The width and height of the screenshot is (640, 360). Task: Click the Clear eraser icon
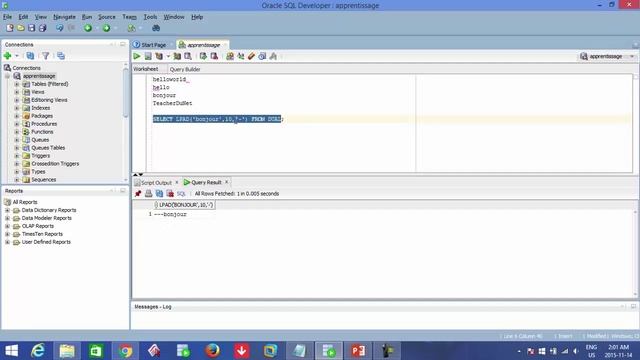(251, 56)
